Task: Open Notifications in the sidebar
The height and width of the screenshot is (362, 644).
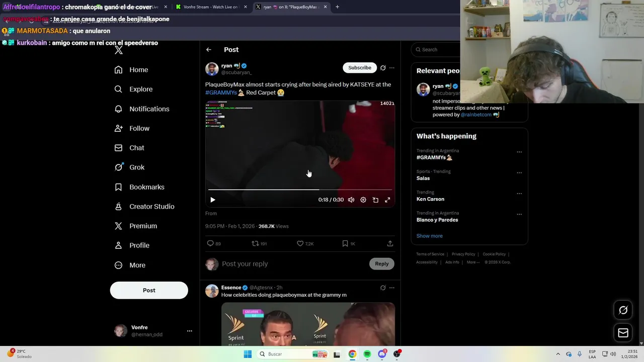Action: (142, 109)
